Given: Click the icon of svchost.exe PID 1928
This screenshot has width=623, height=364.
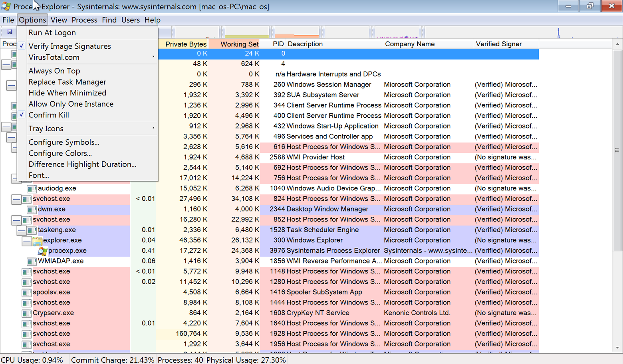Looking at the screenshot, I should (27, 334).
